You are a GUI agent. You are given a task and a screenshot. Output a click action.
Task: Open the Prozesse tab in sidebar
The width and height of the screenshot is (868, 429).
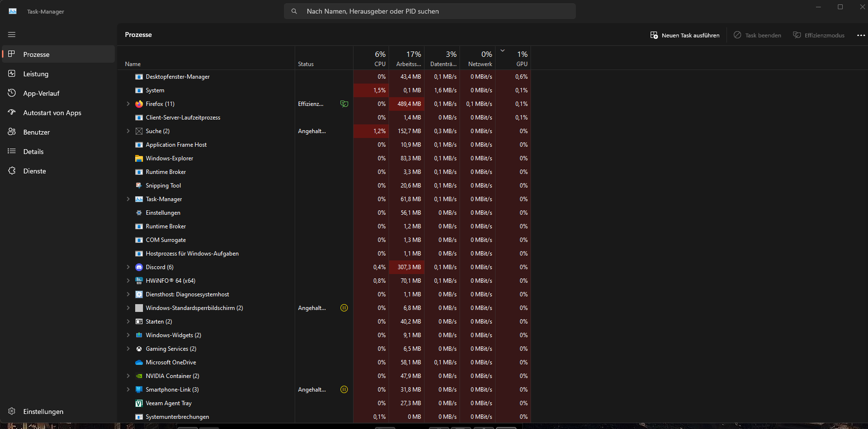58,54
